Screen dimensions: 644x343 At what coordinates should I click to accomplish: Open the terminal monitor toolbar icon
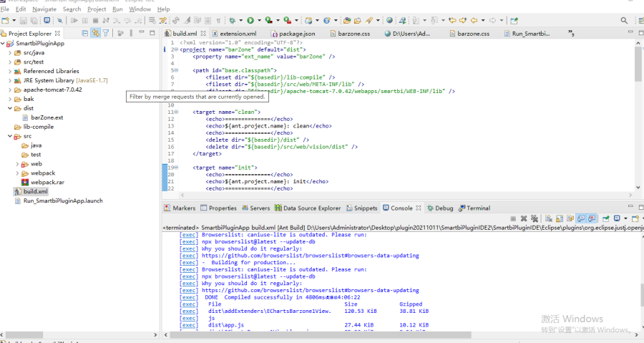tap(47, 21)
